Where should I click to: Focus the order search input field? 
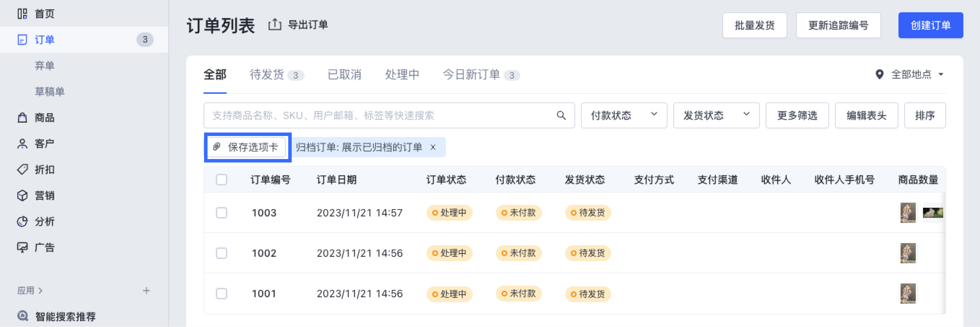[x=380, y=115]
